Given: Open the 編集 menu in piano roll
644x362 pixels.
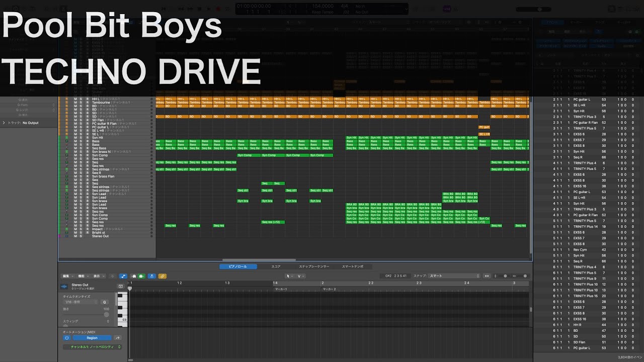Looking at the screenshot, I should coord(67,276).
